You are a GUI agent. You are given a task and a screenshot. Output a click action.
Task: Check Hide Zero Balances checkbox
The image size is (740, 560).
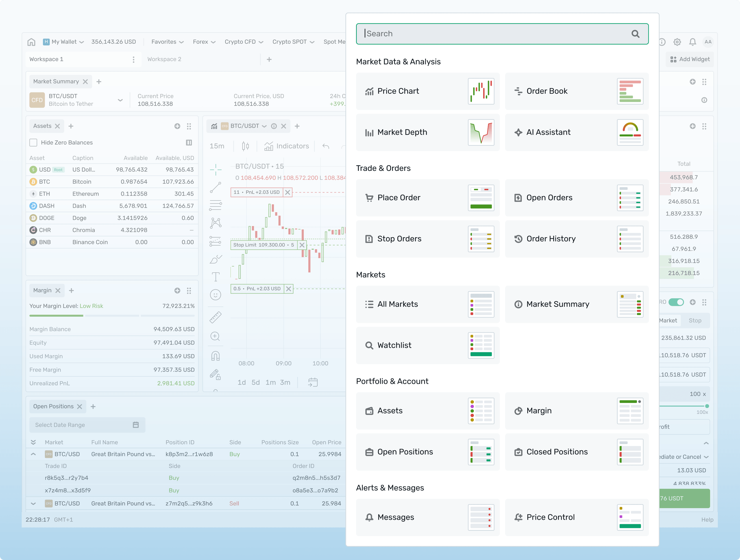tap(33, 143)
